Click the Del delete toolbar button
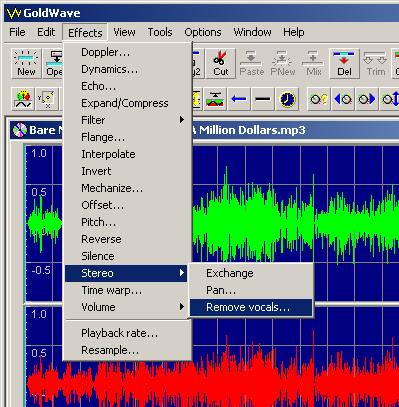399x407 pixels. click(x=344, y=63)
